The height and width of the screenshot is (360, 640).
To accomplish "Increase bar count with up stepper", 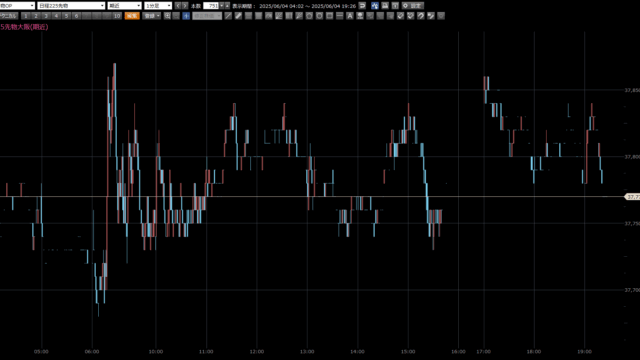I will (x=227, y=6).
